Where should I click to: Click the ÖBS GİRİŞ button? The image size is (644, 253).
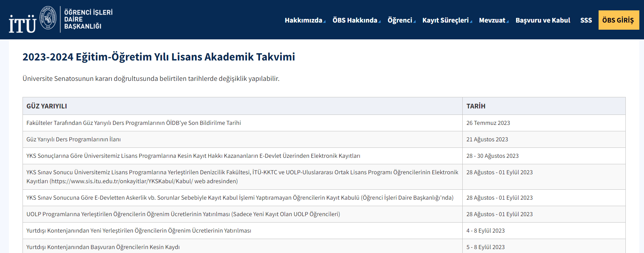[x=619, y=20]
